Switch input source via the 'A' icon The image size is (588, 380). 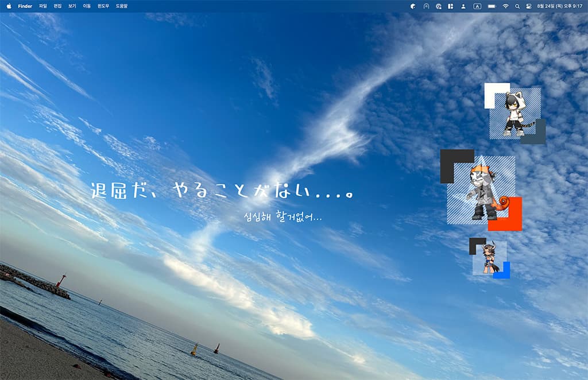[477, 6]
